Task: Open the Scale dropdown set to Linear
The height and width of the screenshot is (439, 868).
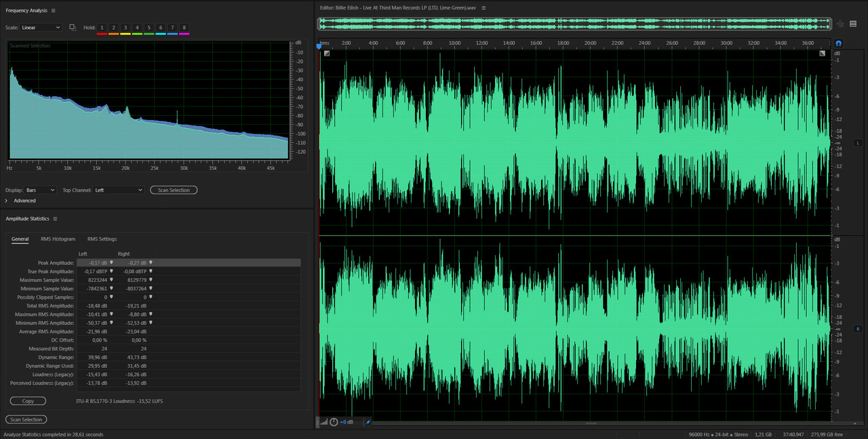Action: [41, 28]
